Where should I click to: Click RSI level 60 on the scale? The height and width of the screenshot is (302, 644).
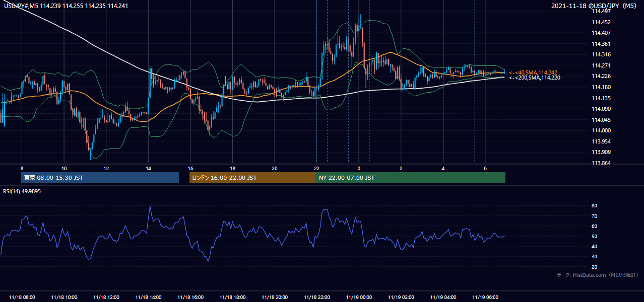pyautogui.click(x=594, y=226)
